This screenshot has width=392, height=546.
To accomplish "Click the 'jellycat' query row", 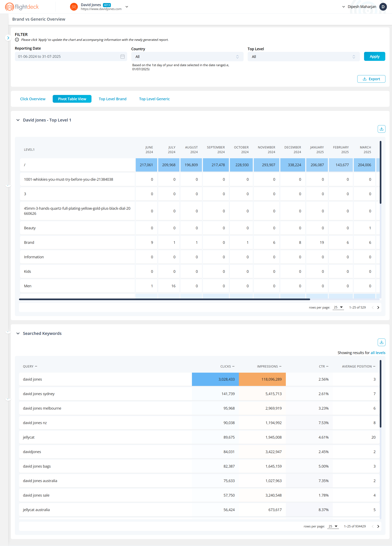I will click(199, 437).
